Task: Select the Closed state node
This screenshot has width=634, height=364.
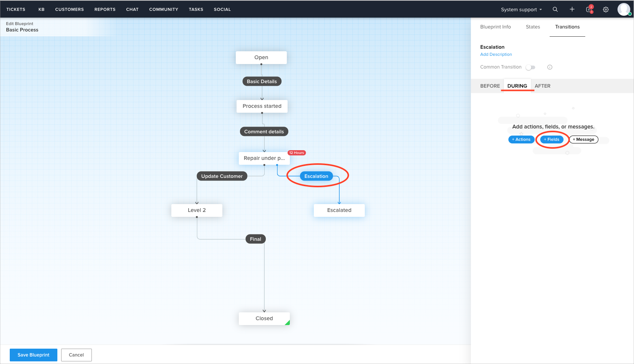Action: point(264,318)
